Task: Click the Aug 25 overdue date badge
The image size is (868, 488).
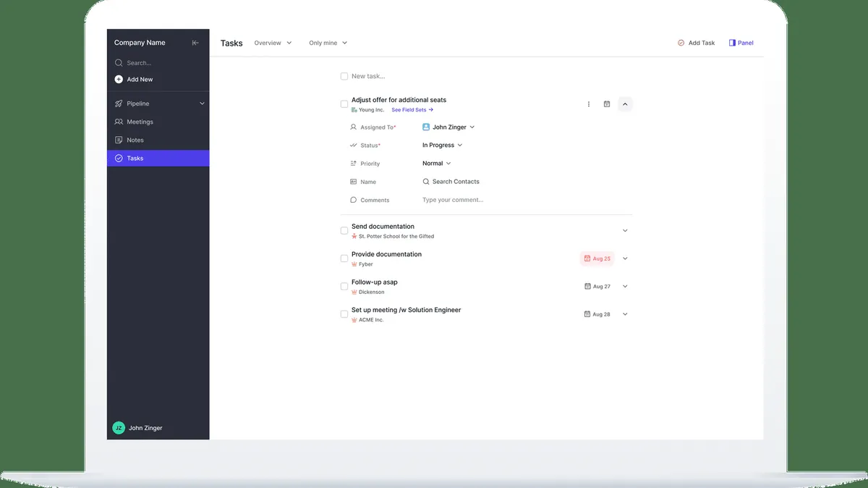Action: coord(597,258)
